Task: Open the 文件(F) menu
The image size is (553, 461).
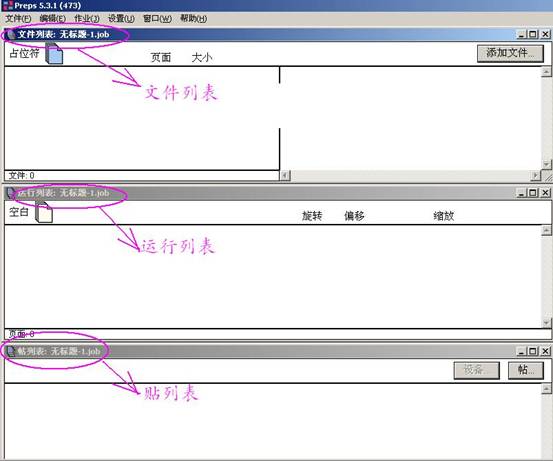Action: (18, 19)
